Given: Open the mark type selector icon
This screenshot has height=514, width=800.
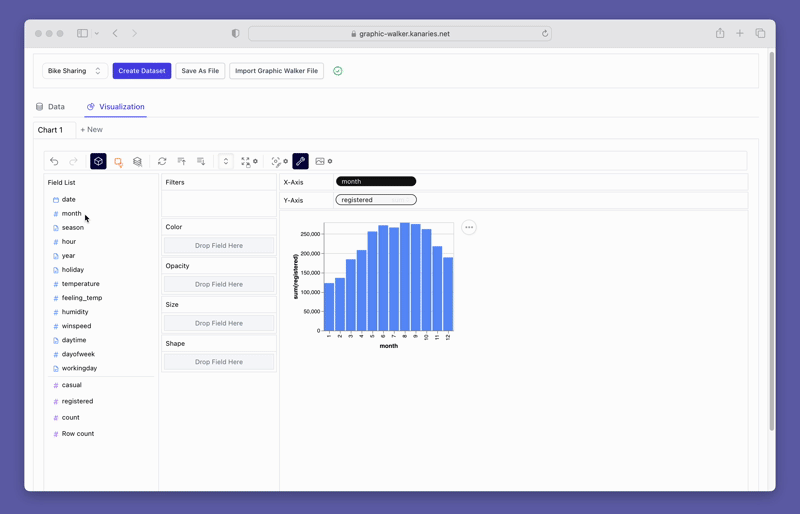Looking at the screenshot, I should pyautogui.click(x=118, y=161).
